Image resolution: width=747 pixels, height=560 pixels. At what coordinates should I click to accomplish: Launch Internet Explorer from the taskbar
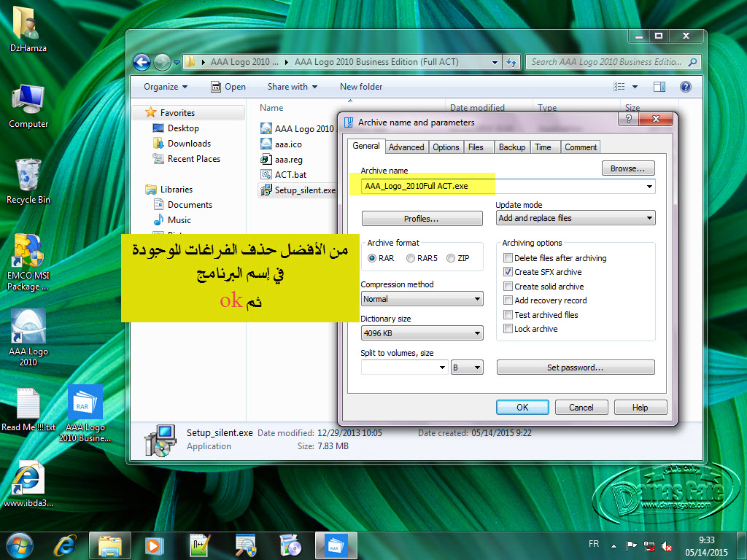[x=65, y=545]
